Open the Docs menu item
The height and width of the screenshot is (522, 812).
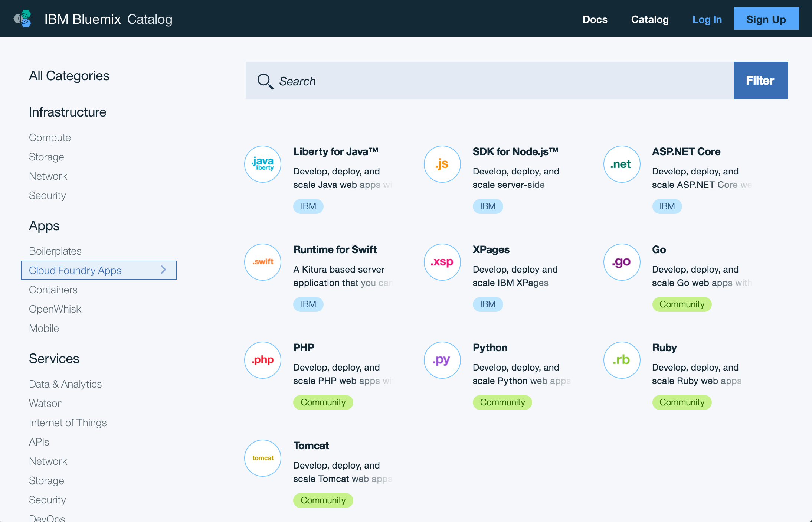tap(595, 19)
